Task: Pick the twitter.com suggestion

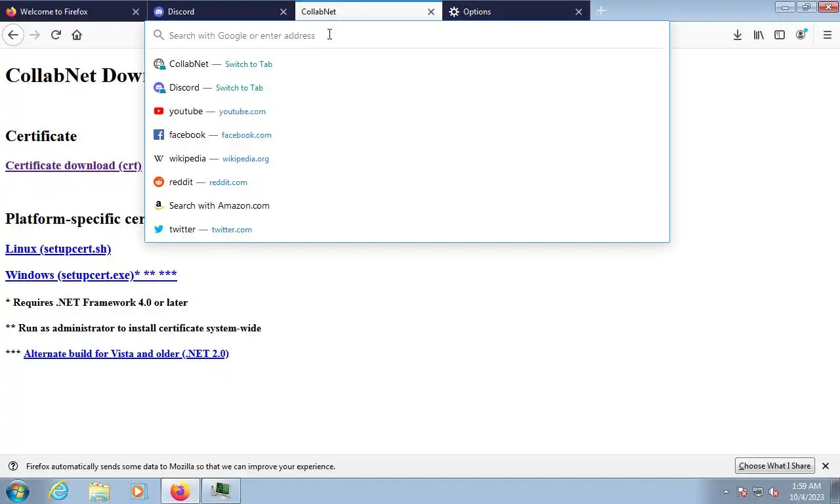Action: pos(407,229)
